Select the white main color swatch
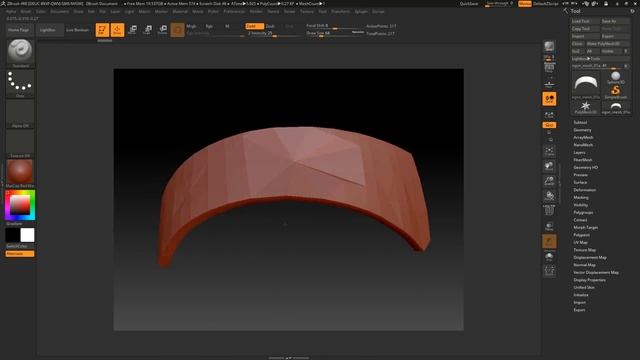The width and height of the screenshot is (640, 360). [27, 235]
